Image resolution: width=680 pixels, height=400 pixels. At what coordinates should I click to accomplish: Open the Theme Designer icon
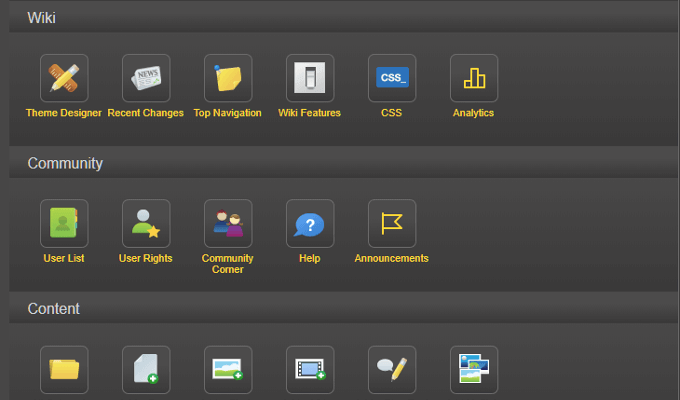click(64, 78)
